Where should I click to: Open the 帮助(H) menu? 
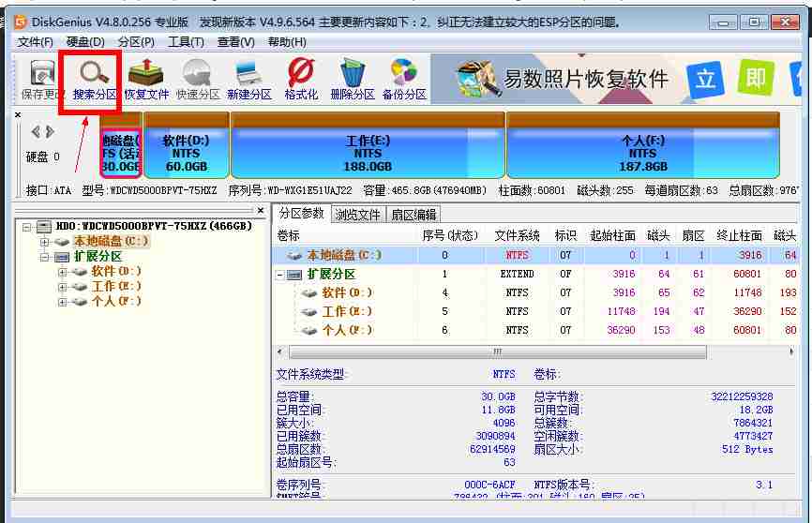tap(287, 42)
